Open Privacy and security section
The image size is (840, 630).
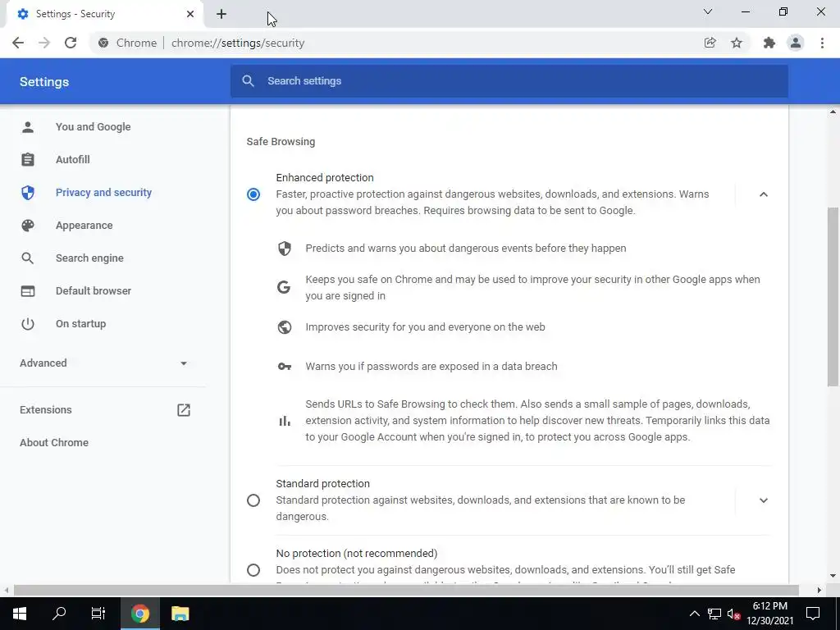pos(103,192)
